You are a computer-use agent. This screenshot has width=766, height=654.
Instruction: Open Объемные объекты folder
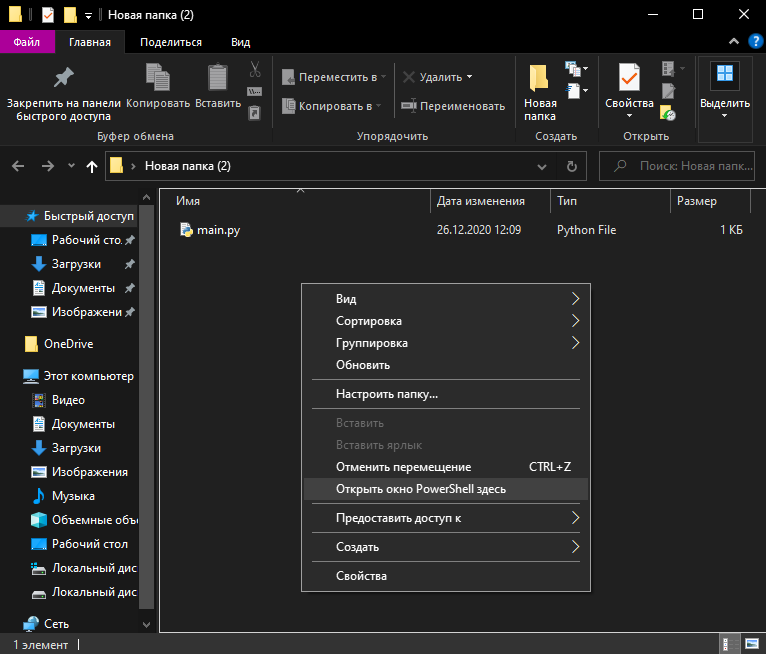coord(85,520)
